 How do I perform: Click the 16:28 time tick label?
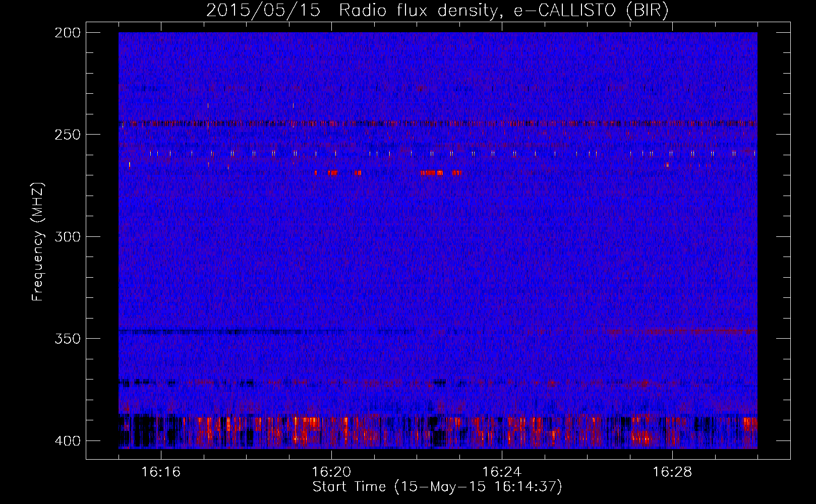[x=672, y=472]
